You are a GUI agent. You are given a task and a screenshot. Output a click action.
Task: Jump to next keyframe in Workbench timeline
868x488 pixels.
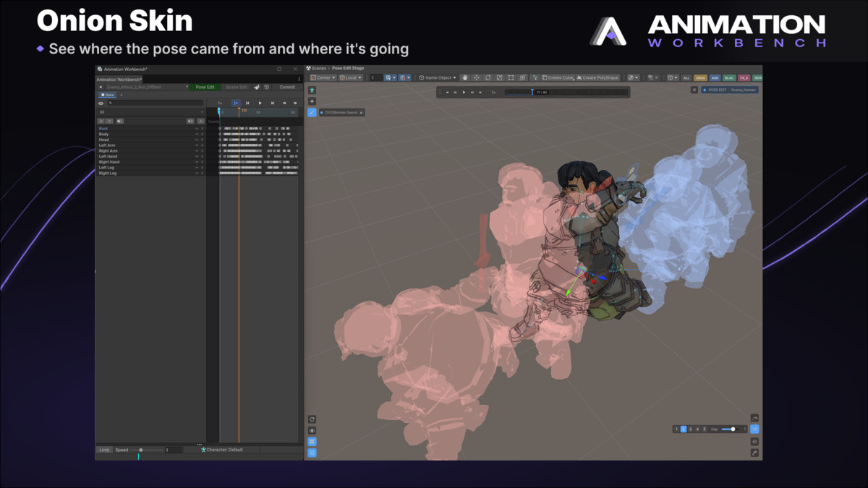click(x=273, y=103)
